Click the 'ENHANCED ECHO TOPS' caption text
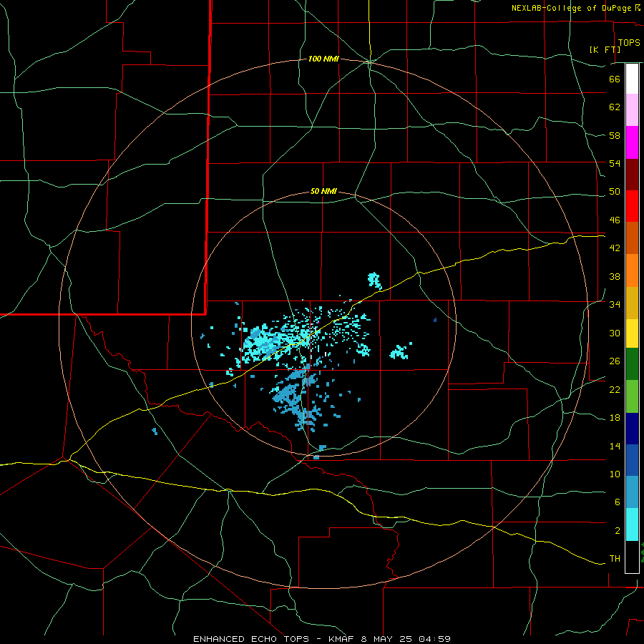The height and width of the screenshot is (644, 644). [x=251, y=639]
